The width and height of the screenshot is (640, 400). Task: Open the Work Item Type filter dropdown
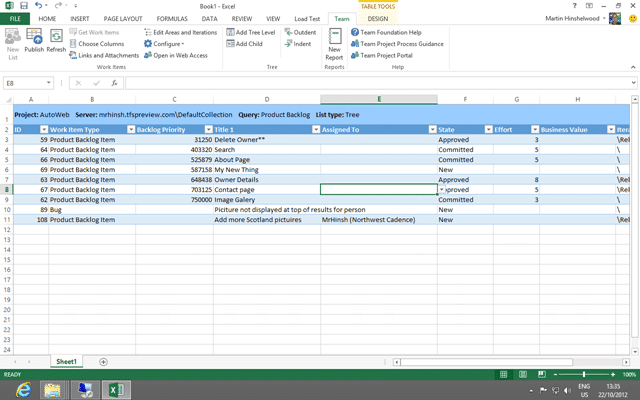click(x=131, y=129)
